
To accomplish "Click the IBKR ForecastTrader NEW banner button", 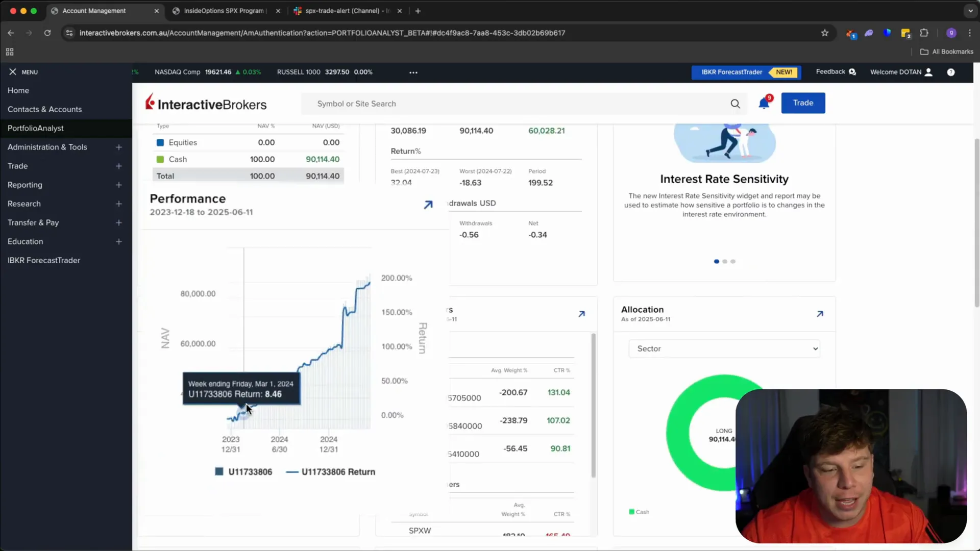I will click(x=746, y=72).
